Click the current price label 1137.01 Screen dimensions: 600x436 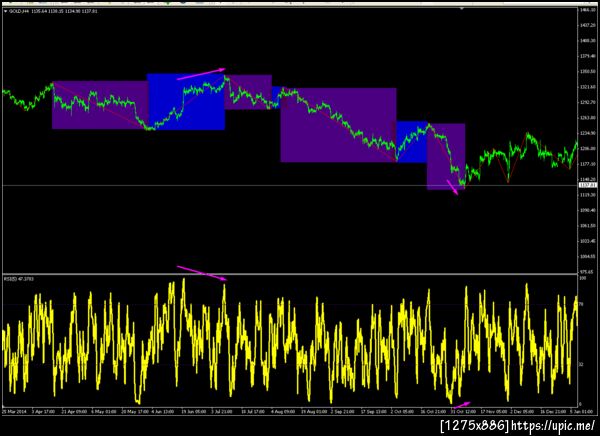click(x=588, y=185)
